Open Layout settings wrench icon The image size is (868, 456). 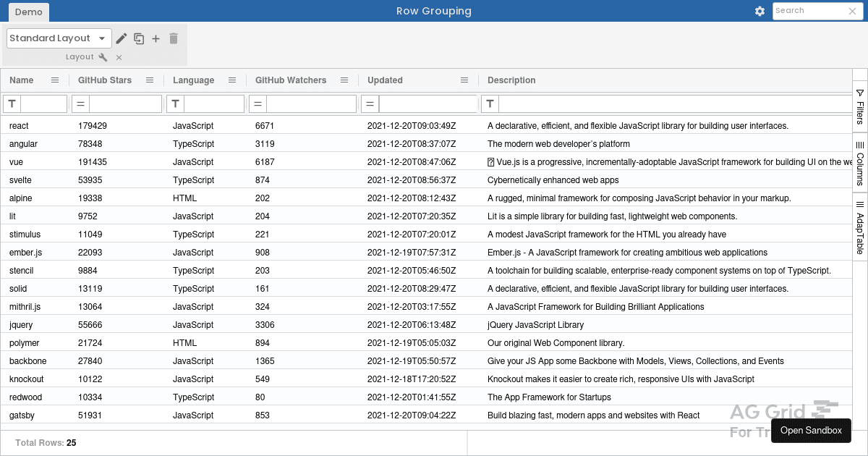click(103, 57)
